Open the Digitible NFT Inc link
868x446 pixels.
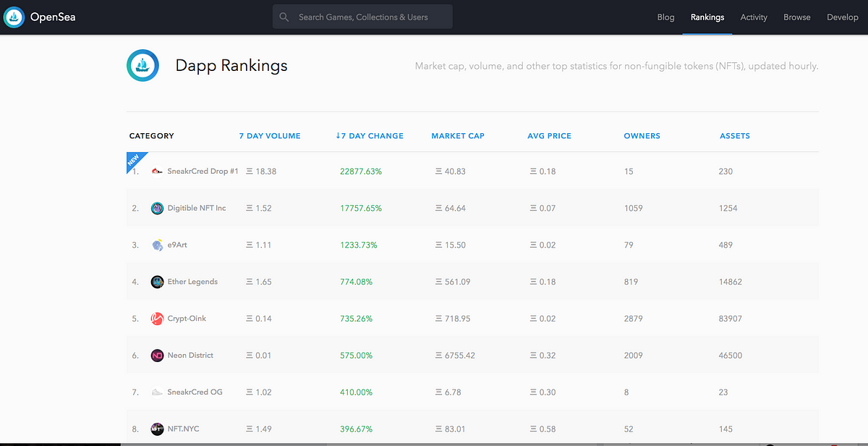(197, 209)
